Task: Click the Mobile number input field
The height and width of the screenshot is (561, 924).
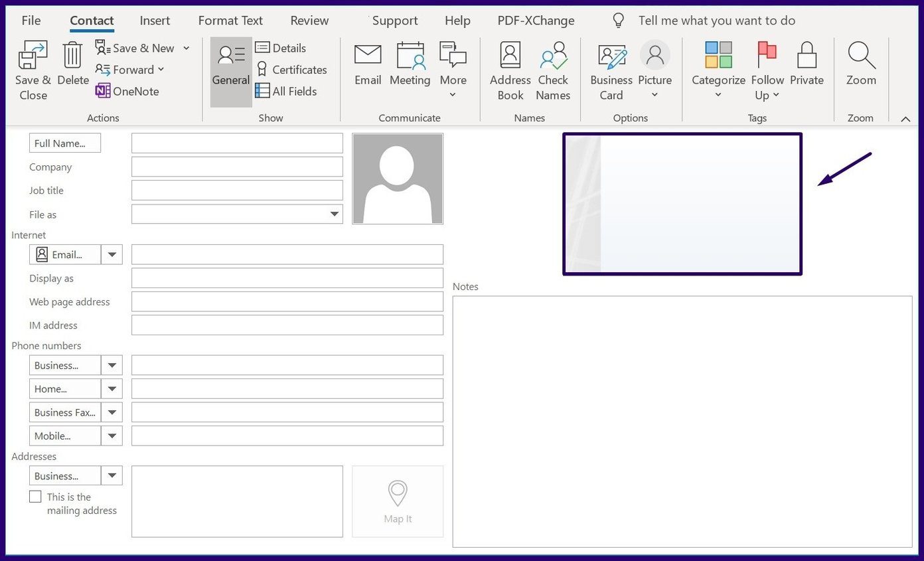Action: click(x=287, y=436)
